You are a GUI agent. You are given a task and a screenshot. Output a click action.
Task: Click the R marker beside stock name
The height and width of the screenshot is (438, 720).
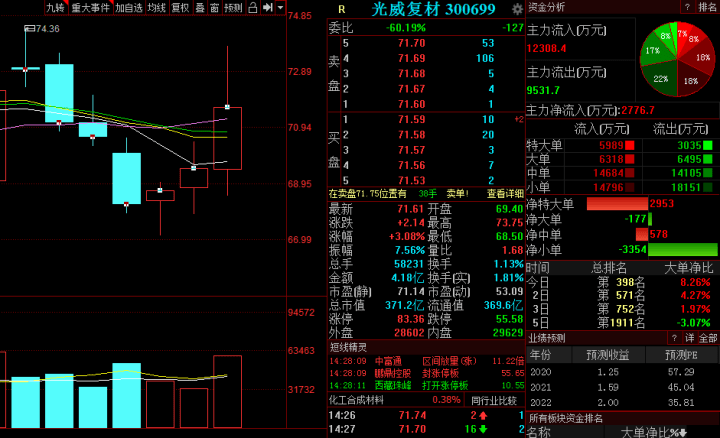341,9
